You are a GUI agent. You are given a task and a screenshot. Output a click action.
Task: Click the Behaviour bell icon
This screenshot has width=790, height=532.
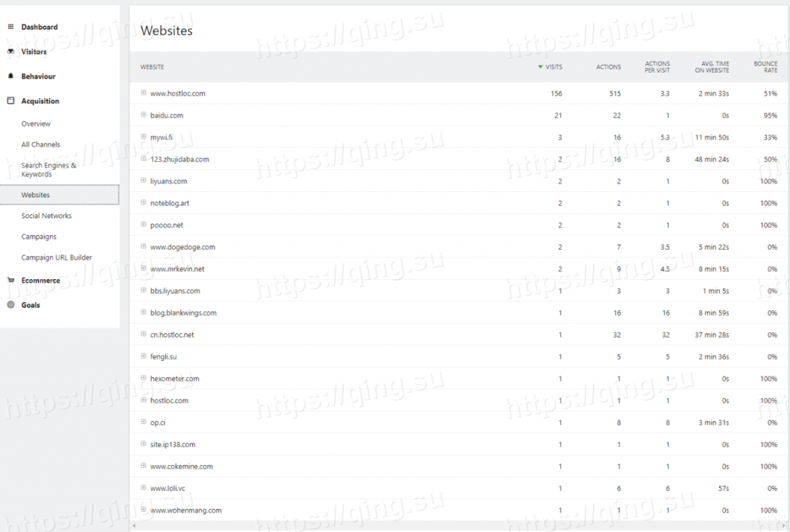[11, 76]
